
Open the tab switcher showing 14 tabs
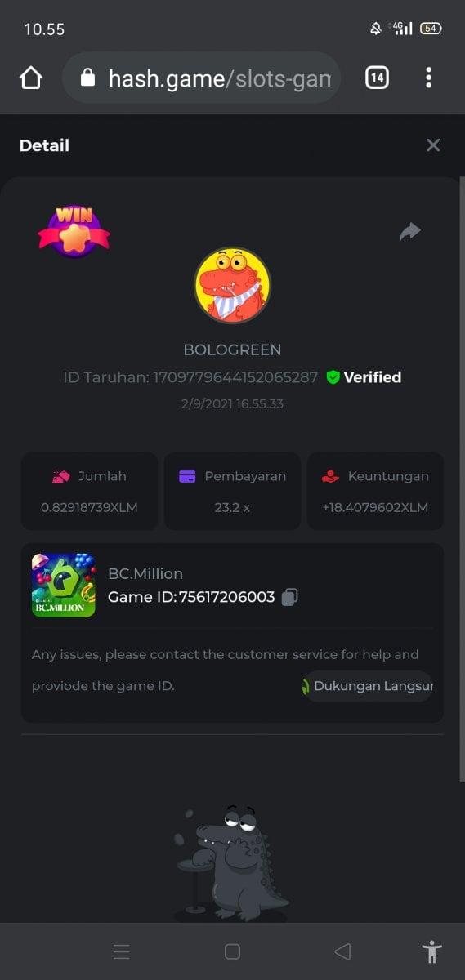tap(377, 78)
